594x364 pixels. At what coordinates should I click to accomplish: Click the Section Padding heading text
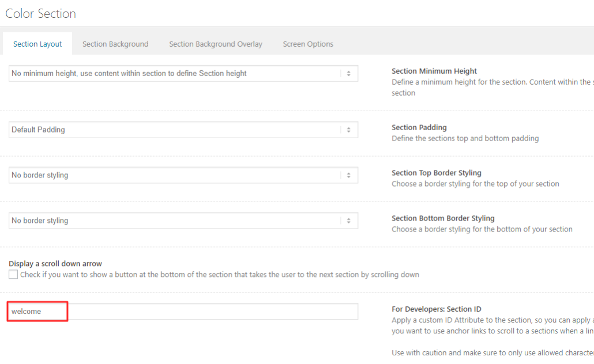[x=419, y=127]
